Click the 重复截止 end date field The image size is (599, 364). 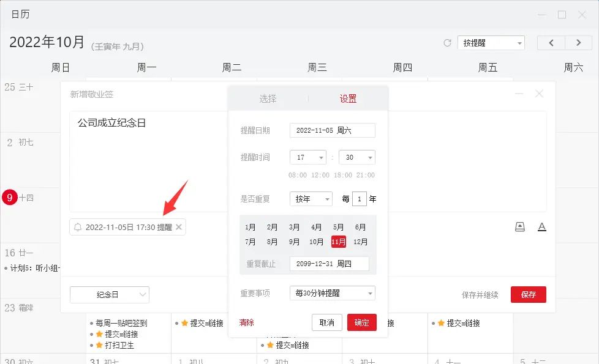(330, 264)
